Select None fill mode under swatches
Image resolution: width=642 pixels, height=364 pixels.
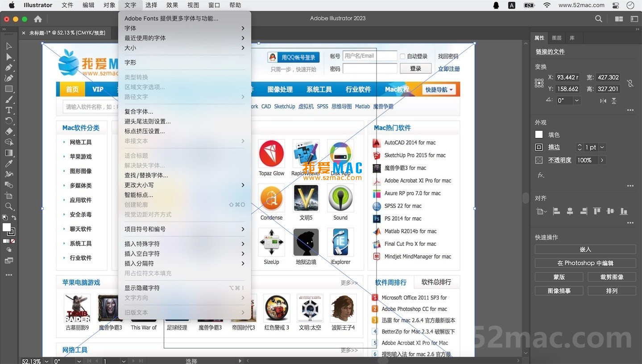(13, 241)
